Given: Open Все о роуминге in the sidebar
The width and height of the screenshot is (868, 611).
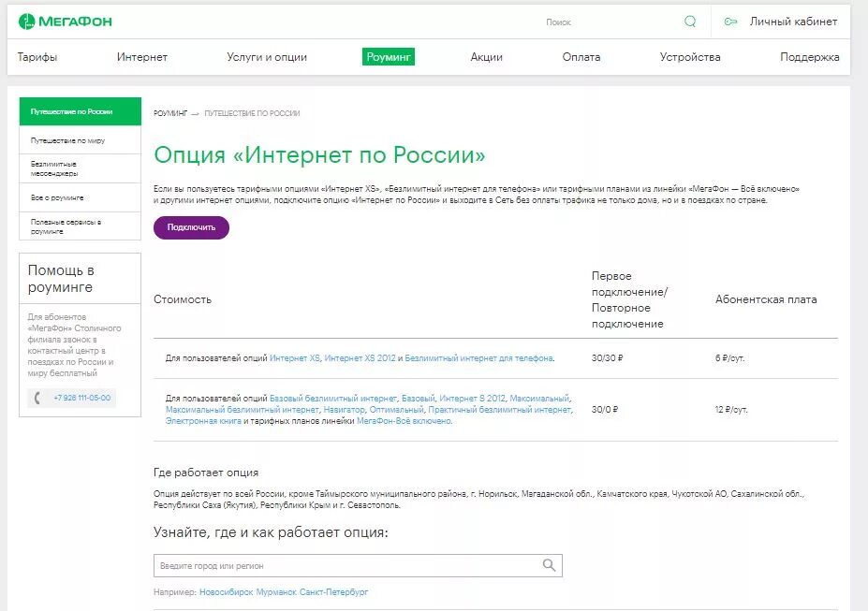Looking at the screenshot, I should point(81,197).
